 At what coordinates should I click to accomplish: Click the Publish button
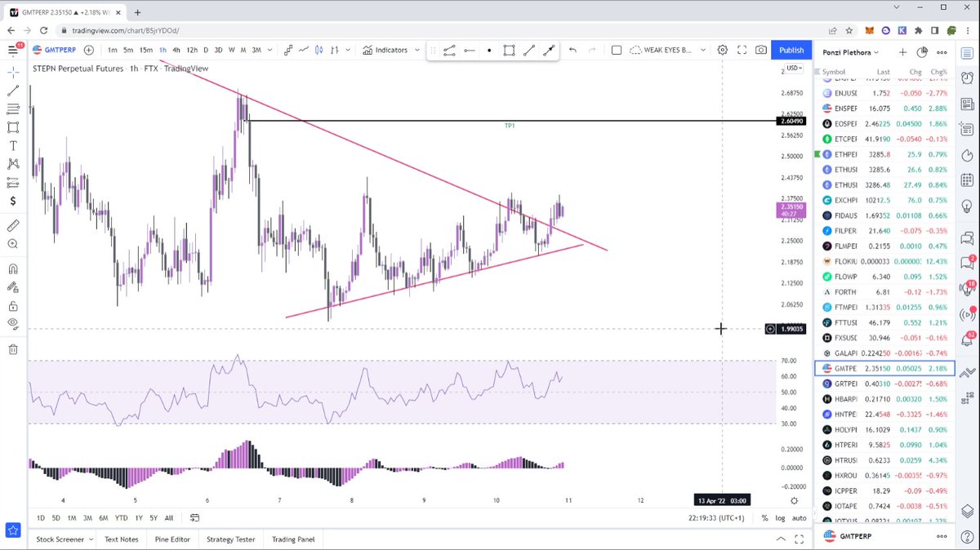point(791,50)
